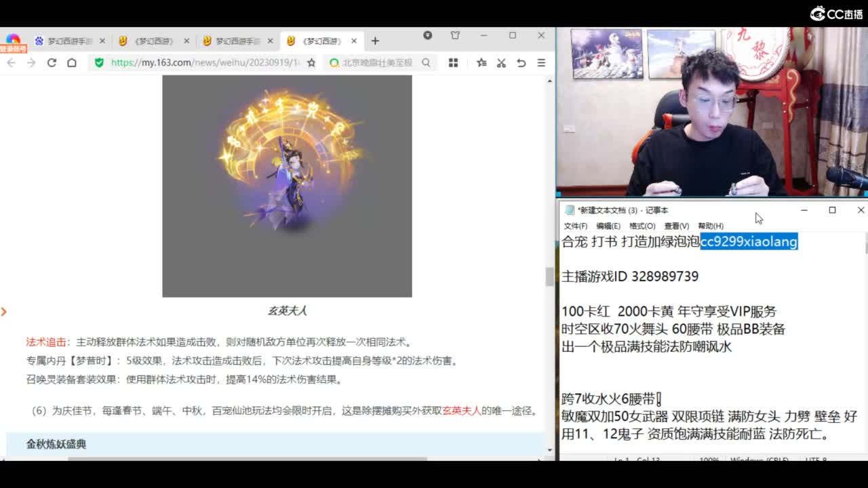Click the web page horizontal scrollbar

pyautogui.click(x=248, y=459)
